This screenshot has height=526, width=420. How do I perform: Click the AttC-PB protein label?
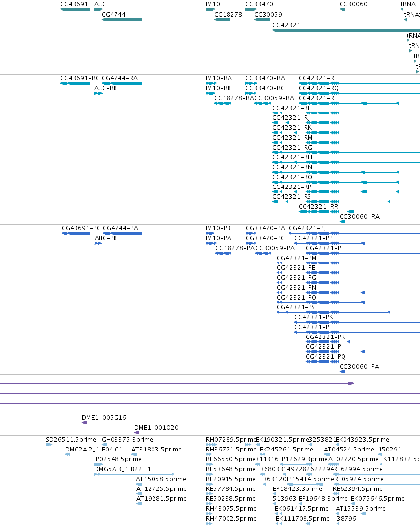[x=106, y=238]
